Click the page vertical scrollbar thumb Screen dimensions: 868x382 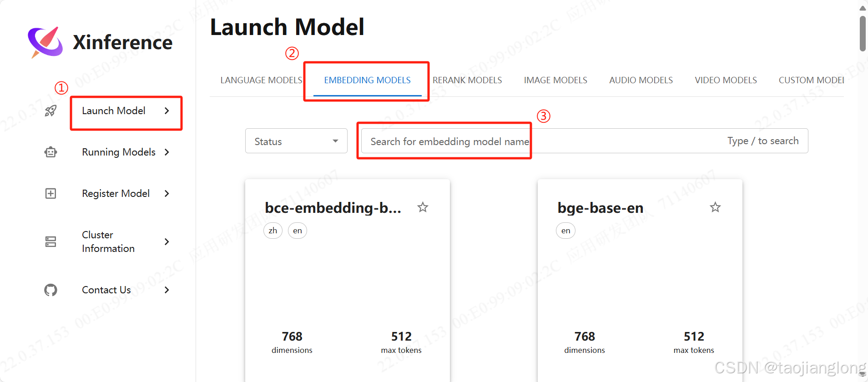tap(863, 34)
